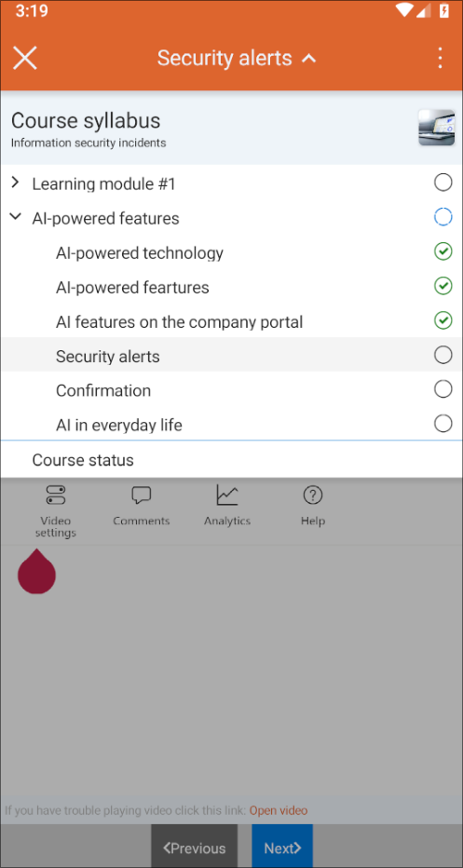The width and height of the screenshot is (463, 868).
Task: Close the course syllabus with X icon
Action: click(x=25, y=58)
